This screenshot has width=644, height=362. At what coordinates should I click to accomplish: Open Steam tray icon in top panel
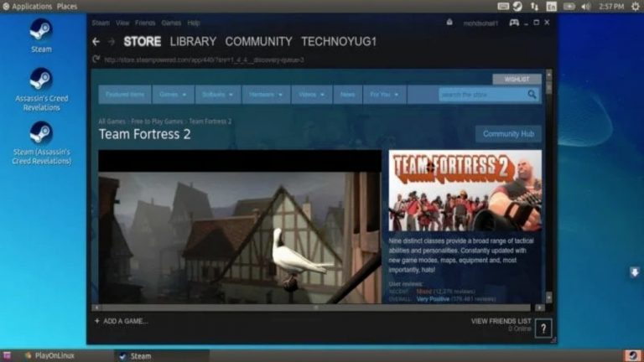[517, 6]
